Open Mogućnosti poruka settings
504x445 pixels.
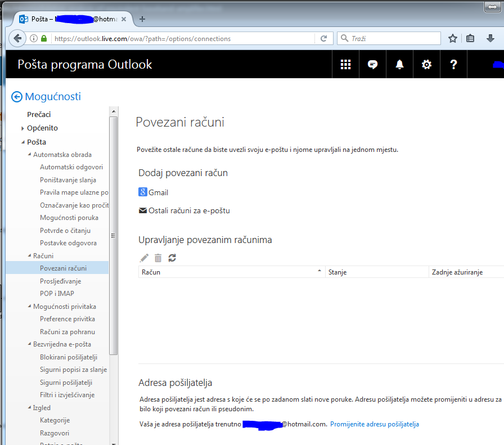69,218
